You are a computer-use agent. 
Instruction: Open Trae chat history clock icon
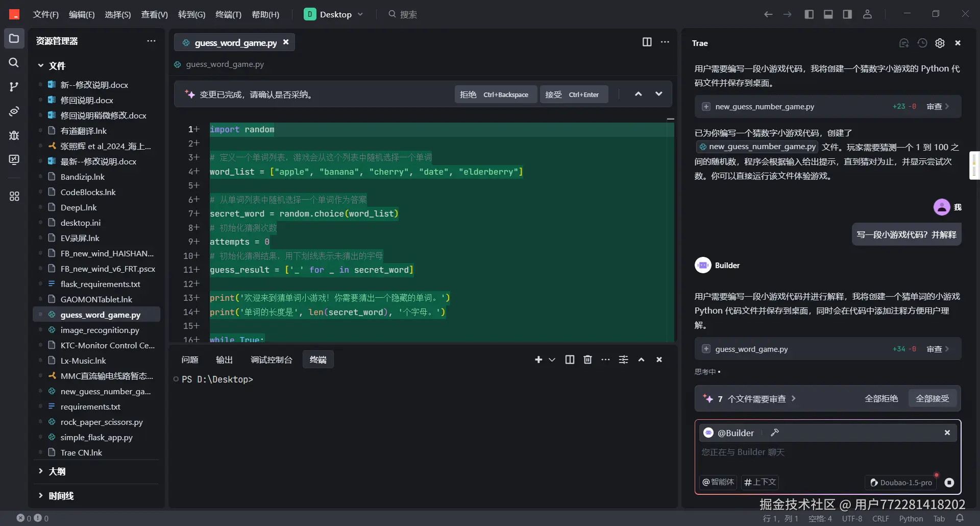click(922, 43)
